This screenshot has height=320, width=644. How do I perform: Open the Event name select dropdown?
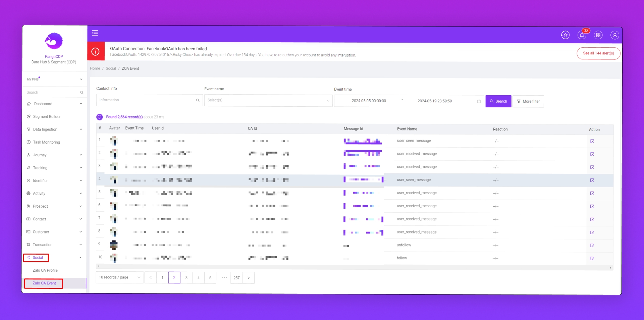pos(268,100)
